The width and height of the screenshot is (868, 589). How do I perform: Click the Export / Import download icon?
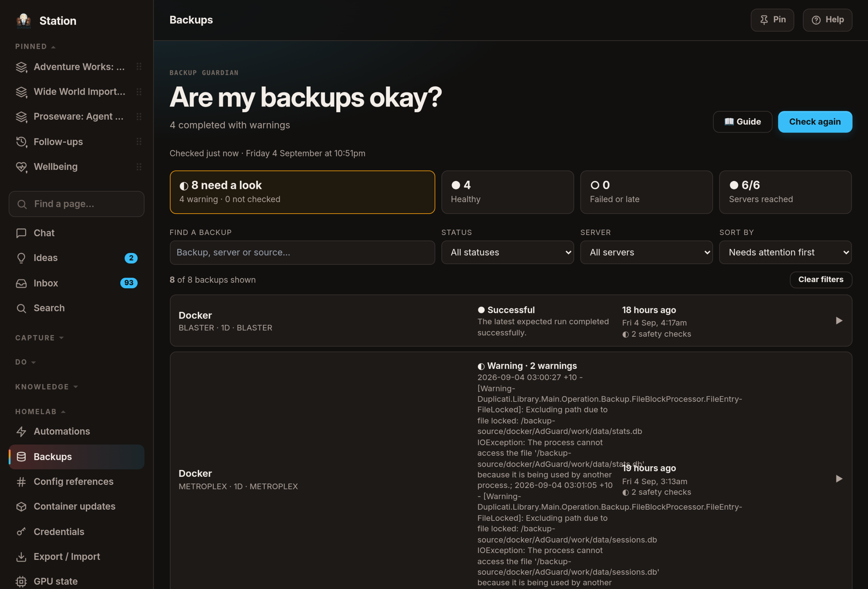pyautogui.click(x=21, y=557)
